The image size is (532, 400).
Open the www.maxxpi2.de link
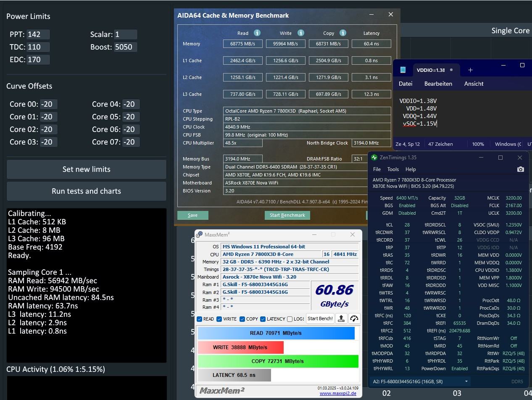338,394
